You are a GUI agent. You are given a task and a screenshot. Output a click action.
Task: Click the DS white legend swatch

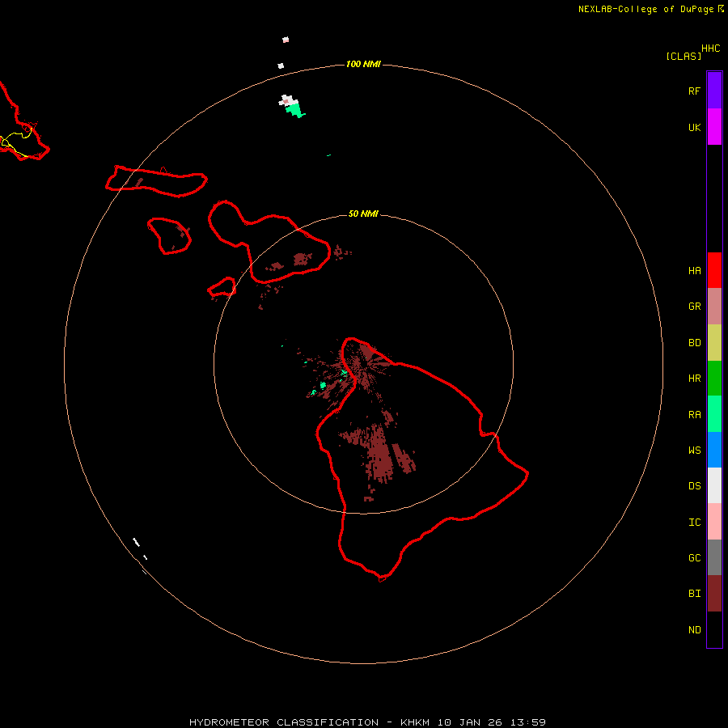click(714, 485)
